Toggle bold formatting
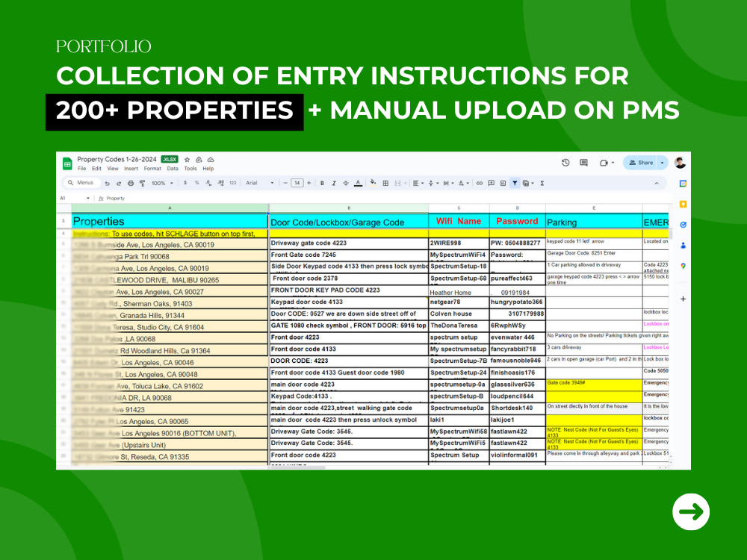The image size is (747, 560). pyautogui.click(x=322, y=183)
